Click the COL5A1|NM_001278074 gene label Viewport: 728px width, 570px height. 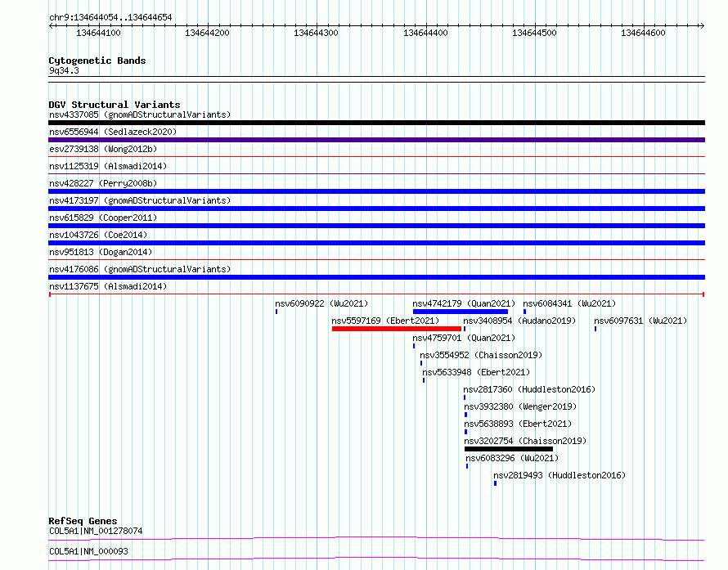[x=96, y=531]
